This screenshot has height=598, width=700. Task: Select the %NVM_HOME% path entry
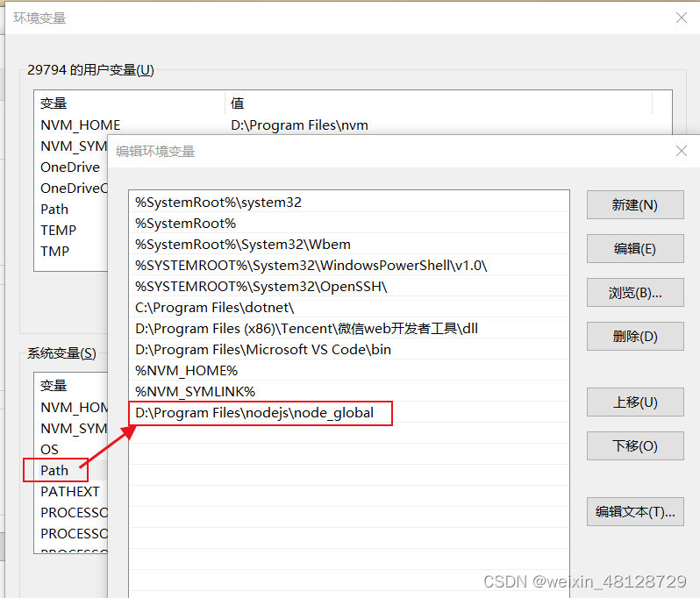click(349, 370)
